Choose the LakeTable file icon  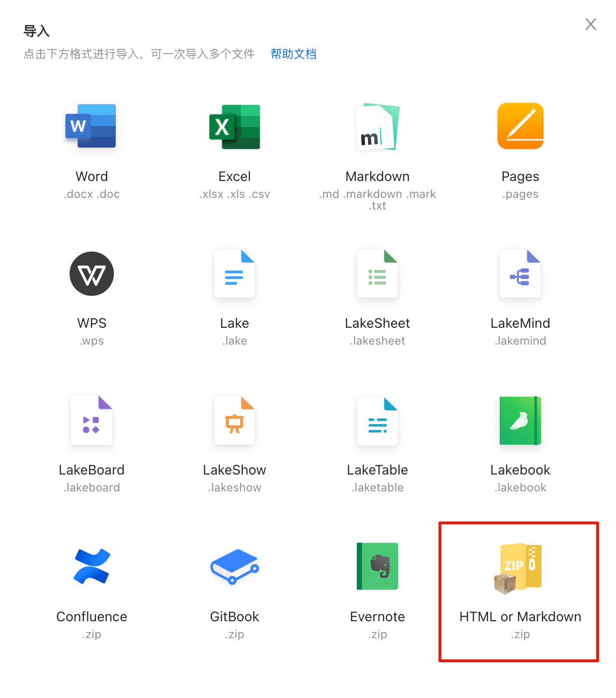(378, 421)
